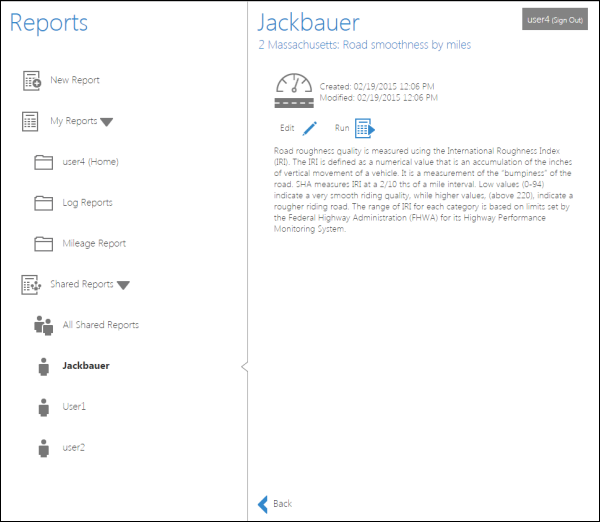600x522 pixels.
Task: Select All Shared Reports label
Action: (x=100, y=325)
